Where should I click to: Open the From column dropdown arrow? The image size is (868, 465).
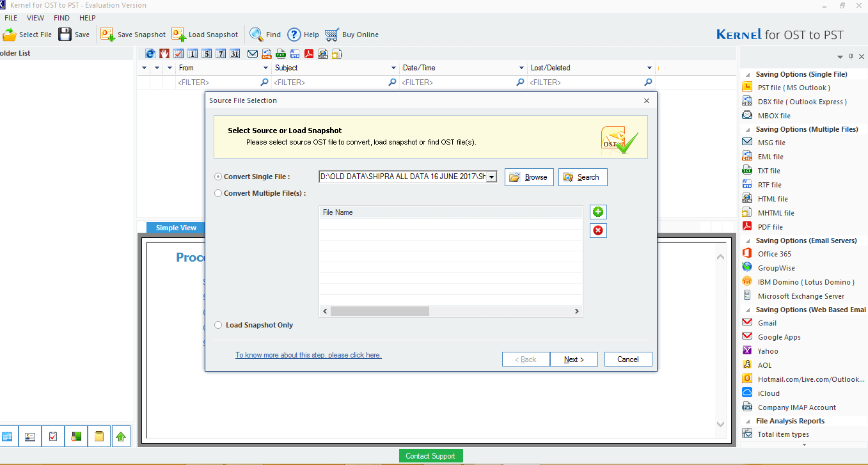[x=266, y=68]
